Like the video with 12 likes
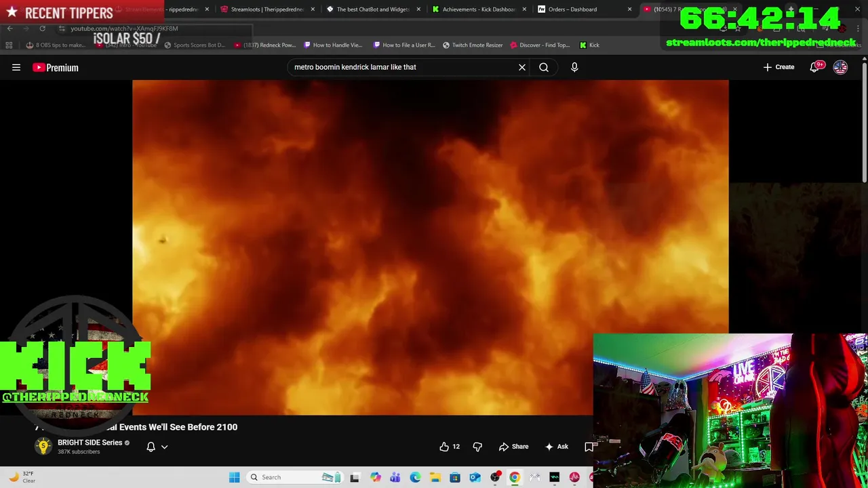This screenshot has width=868, height=488. coord(450,447)
